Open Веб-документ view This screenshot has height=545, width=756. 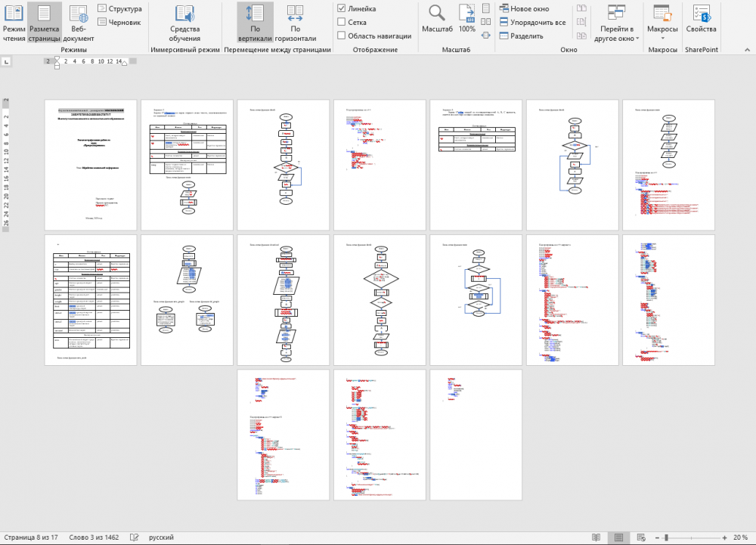78,23
